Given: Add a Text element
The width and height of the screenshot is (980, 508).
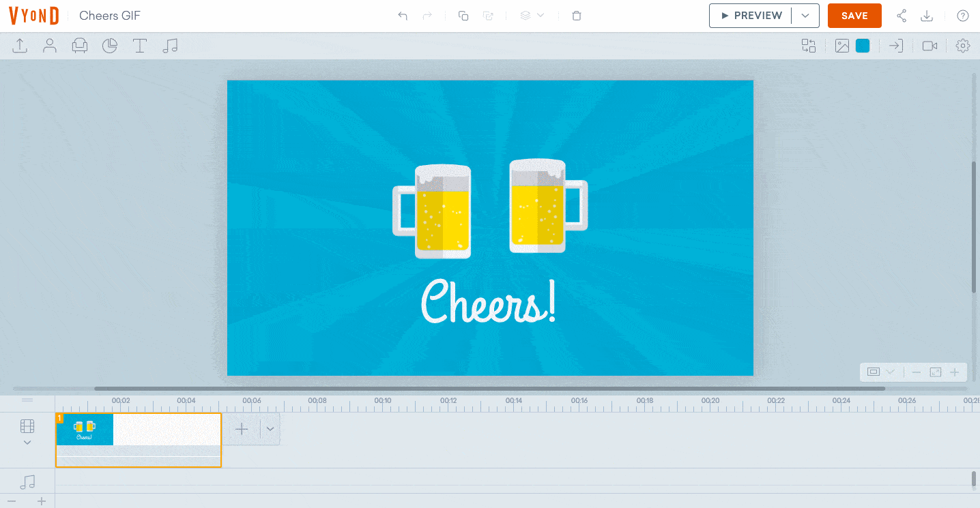Looking at the screenshot, I should 140,46.
